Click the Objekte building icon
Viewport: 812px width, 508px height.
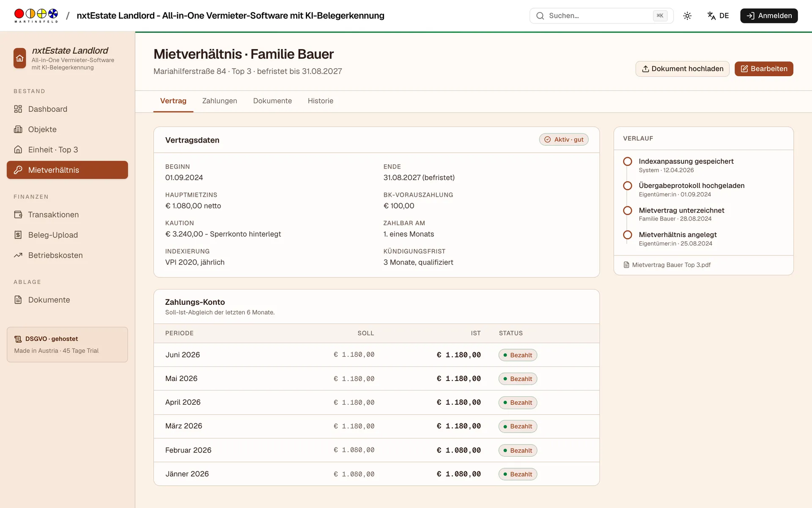click(x=18, y=130)
